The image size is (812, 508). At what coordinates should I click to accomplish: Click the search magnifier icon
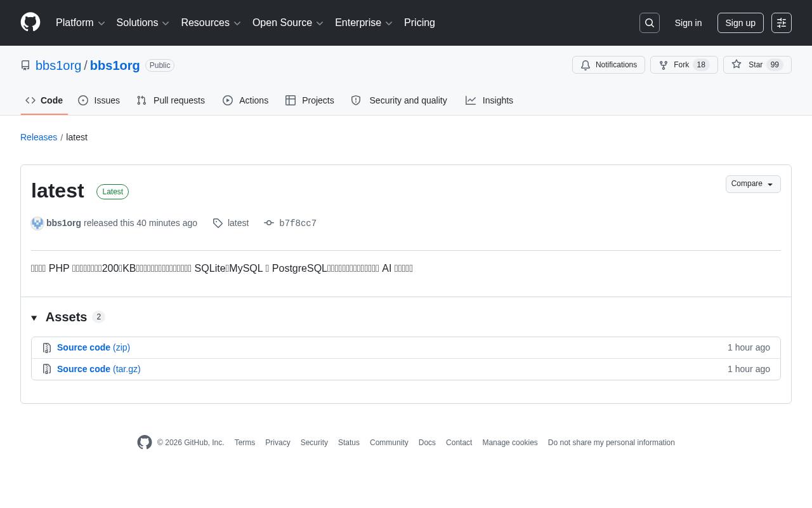(650, 23)
